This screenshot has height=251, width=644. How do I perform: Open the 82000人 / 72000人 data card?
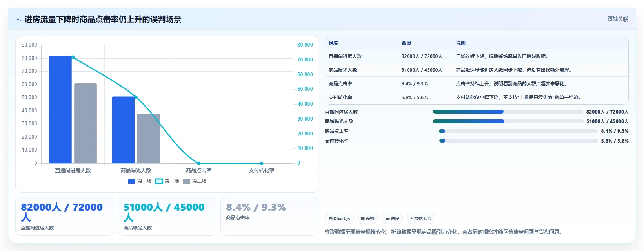[x=65, y=216]
